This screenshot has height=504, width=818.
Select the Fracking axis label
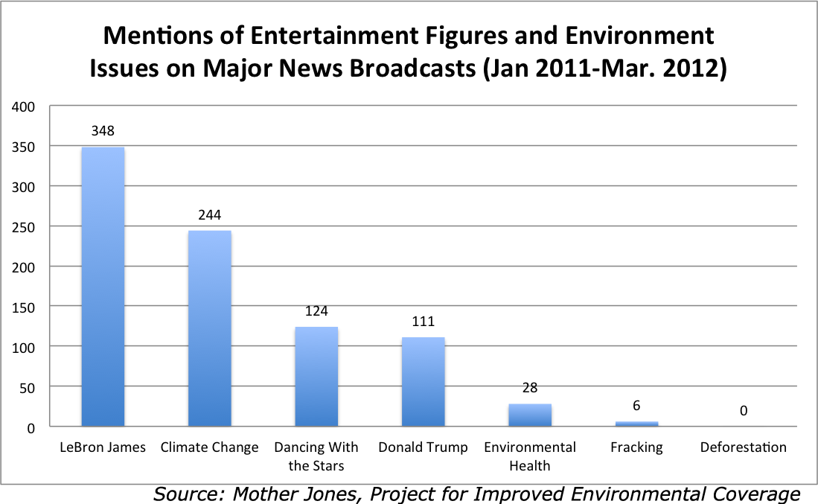[636, 447]
